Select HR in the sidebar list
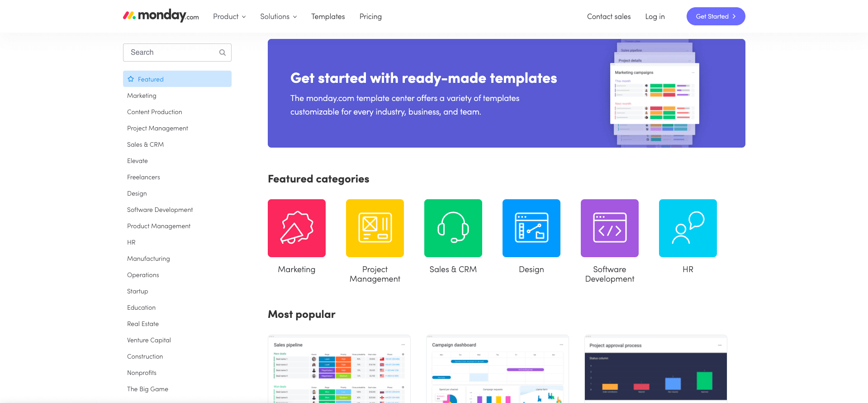This screenshot has width=868, height=403. pyautogui.click(x=131, y=242)
